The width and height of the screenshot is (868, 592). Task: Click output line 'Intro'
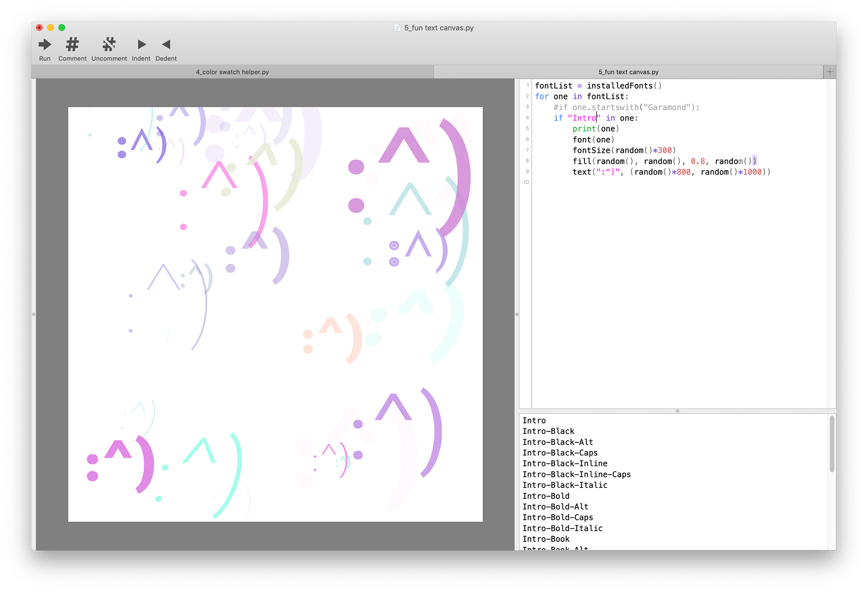point(534,421)
